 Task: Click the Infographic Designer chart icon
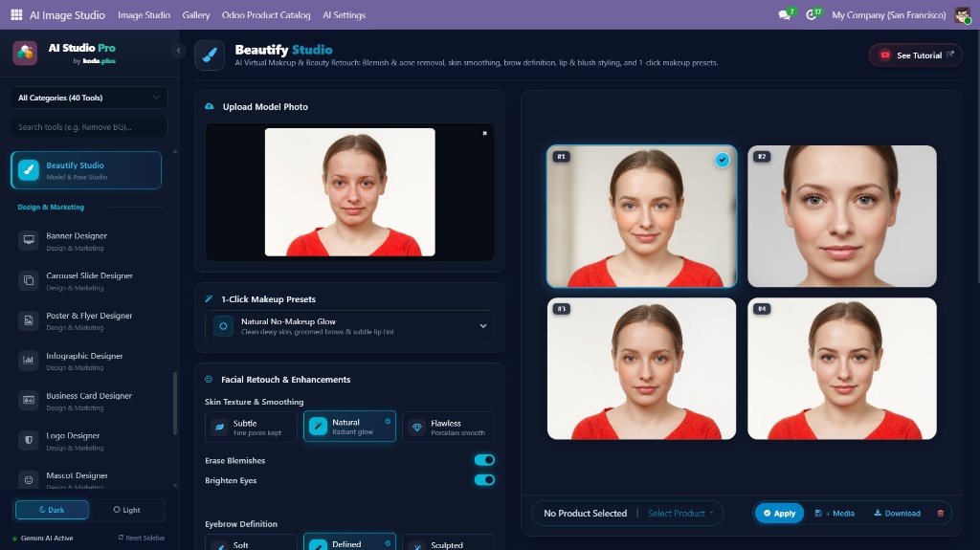tap(29, 360)
